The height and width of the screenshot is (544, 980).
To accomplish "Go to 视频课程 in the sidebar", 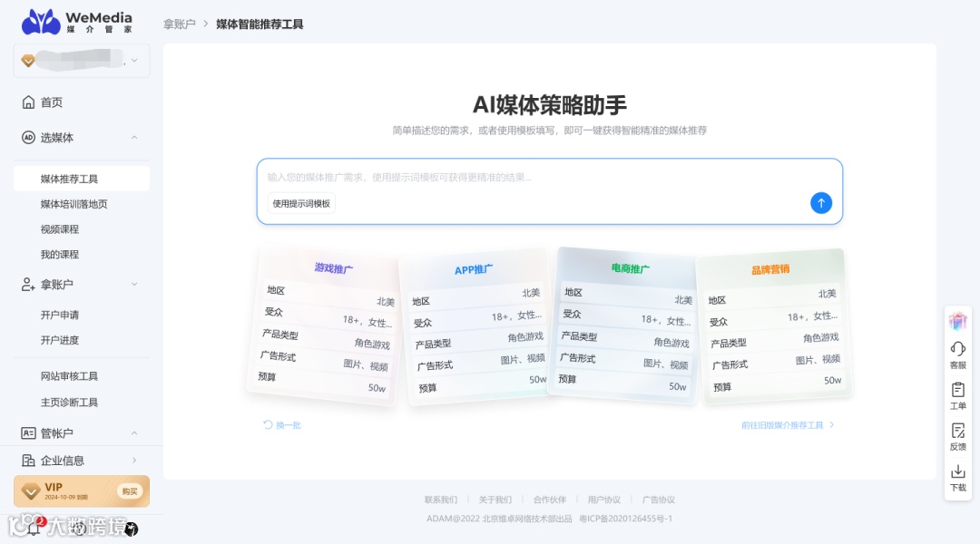I will tap(59, 229).
